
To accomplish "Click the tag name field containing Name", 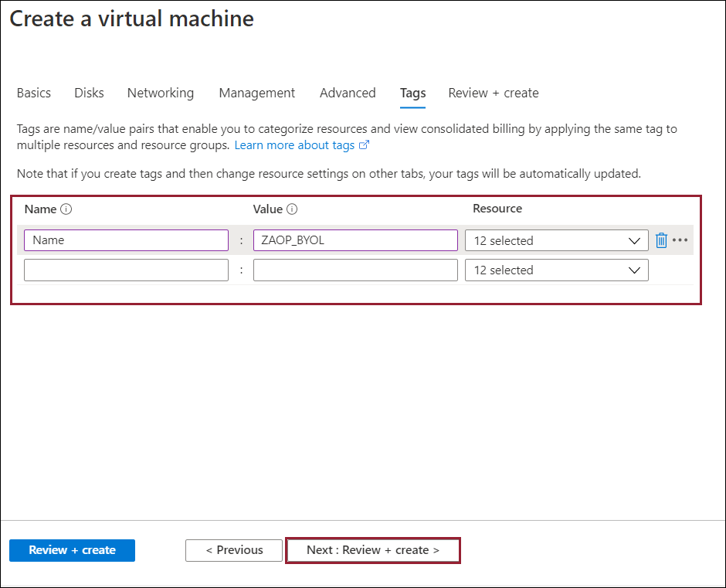I will pyautogui.click(x=126, y=240).
